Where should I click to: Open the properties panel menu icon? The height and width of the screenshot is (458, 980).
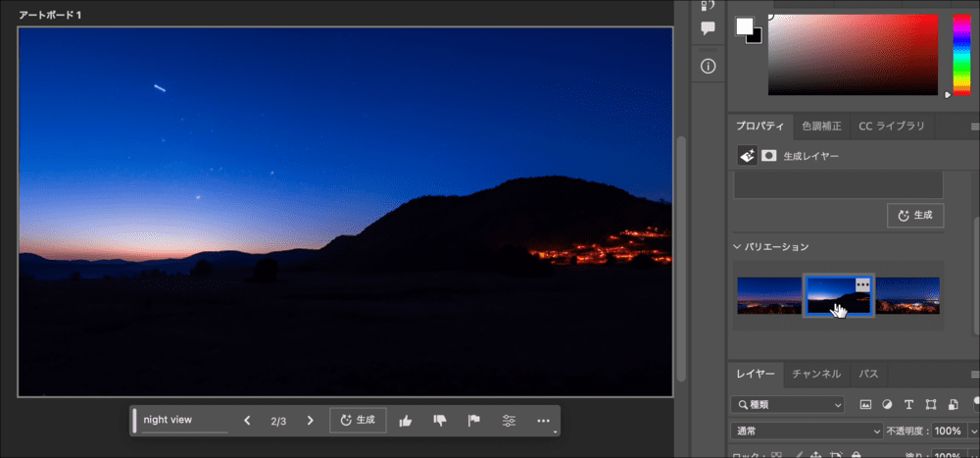point(975,127)
